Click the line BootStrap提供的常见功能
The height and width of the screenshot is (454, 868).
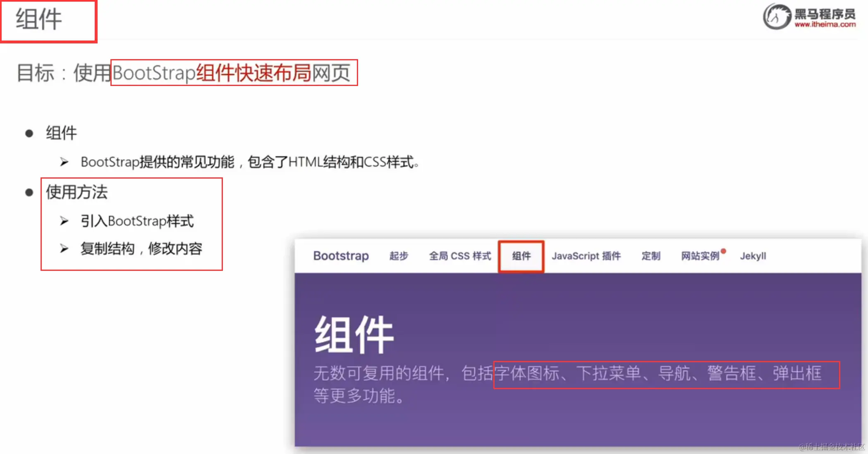coord(250,162)
